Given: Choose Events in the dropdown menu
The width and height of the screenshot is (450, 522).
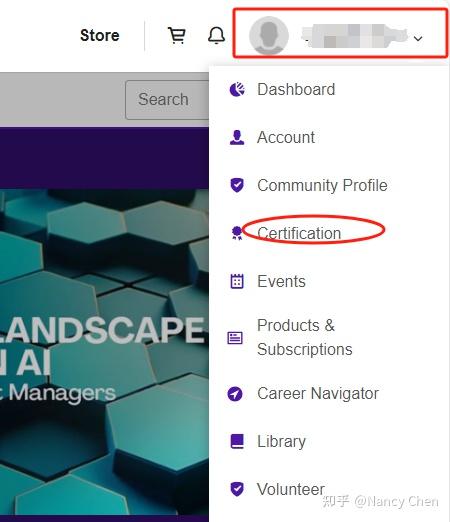Looking at the screenshot, I should 281,281.
